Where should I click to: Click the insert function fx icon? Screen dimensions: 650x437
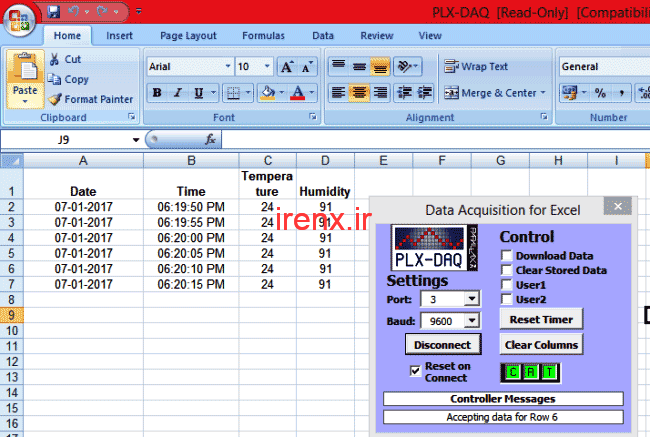[211, 140]
